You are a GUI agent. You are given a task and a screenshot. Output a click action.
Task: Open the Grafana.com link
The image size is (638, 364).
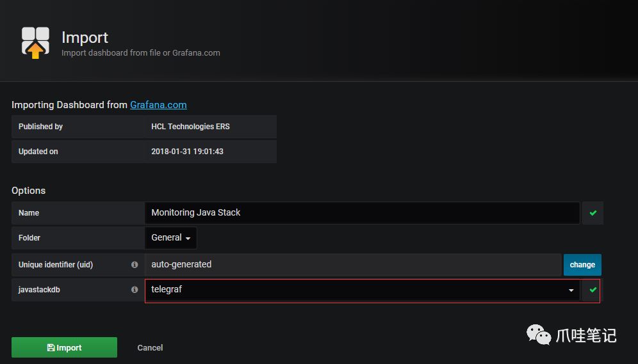point(158,105)
